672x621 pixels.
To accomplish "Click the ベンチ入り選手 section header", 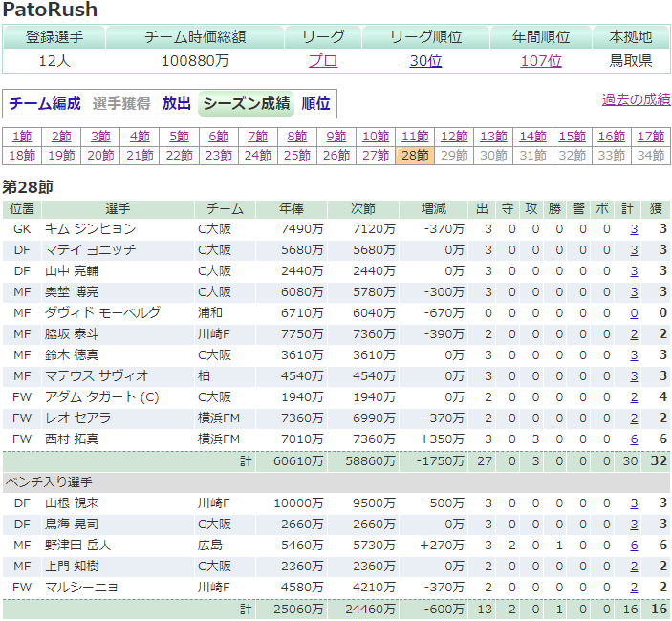I will pyautogui.click(x=336, y=482).
